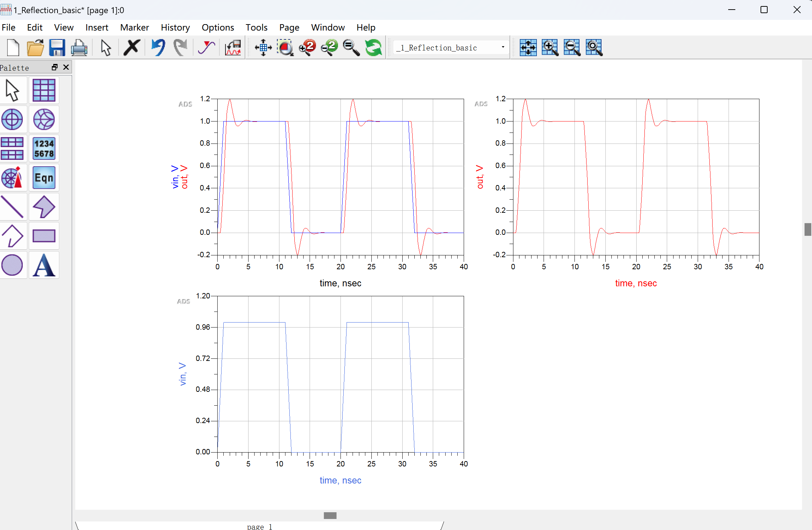The height and width of the screenshot is (530, 812).
Task: Click the grey Redo arrow
Action: coord(180,48)
